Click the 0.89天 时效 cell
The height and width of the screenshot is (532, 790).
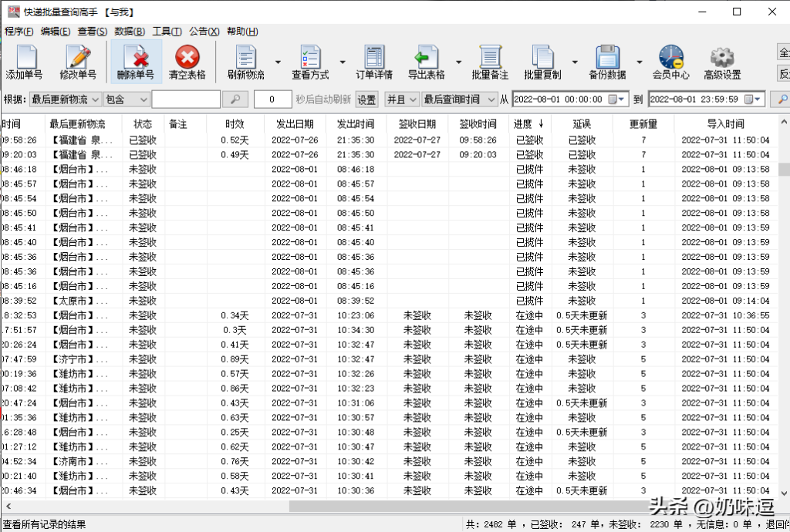(x=235, y=359)
